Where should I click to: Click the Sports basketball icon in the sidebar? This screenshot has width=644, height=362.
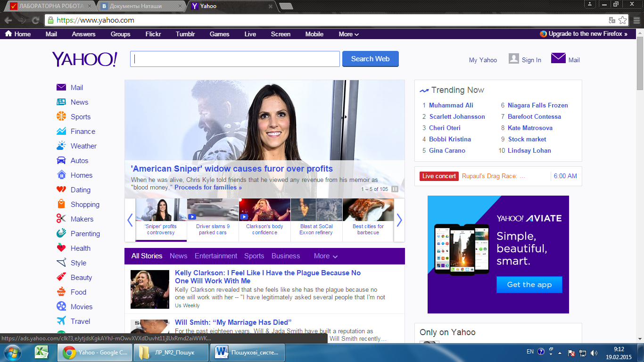click(61, 116)
